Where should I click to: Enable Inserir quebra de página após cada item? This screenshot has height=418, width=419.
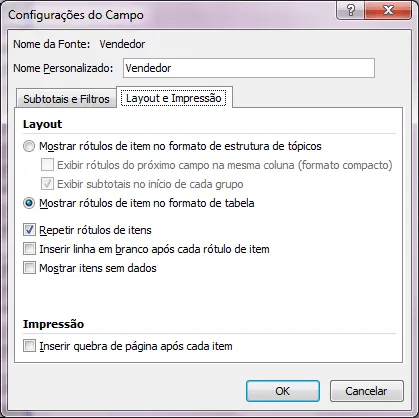point(29,346)
